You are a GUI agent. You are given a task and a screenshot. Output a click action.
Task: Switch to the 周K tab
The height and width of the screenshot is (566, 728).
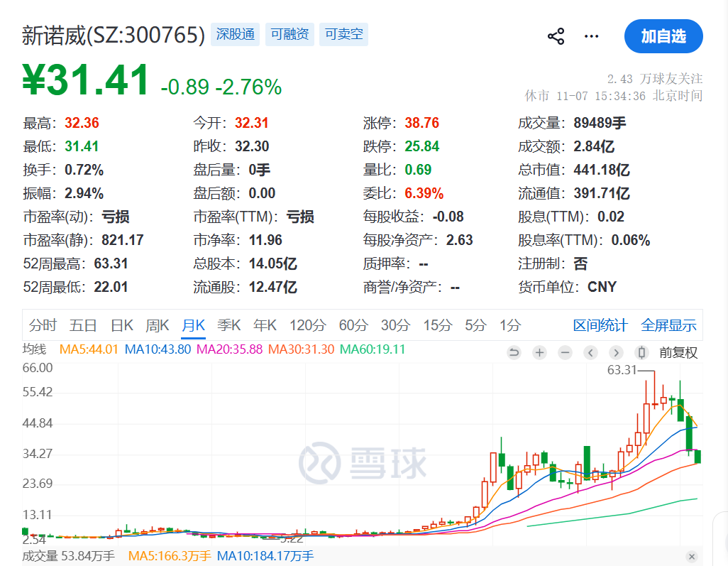tap(158, 326)
